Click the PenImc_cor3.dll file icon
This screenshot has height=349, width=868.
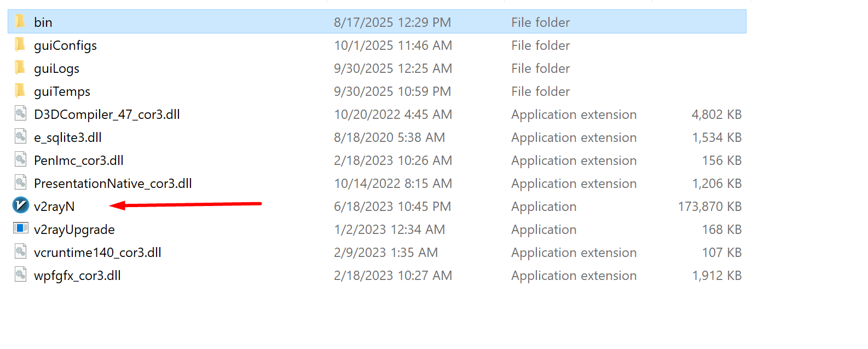click(x=21, y=159)
